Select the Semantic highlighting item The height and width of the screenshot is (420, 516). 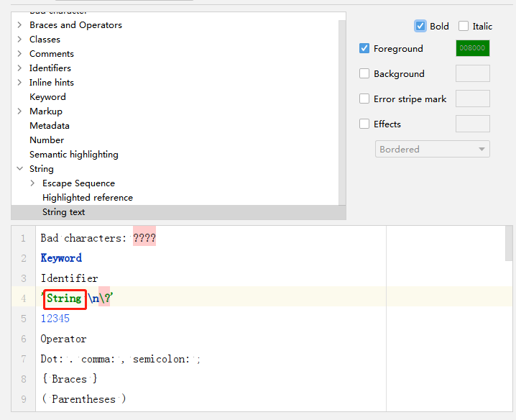74,155
